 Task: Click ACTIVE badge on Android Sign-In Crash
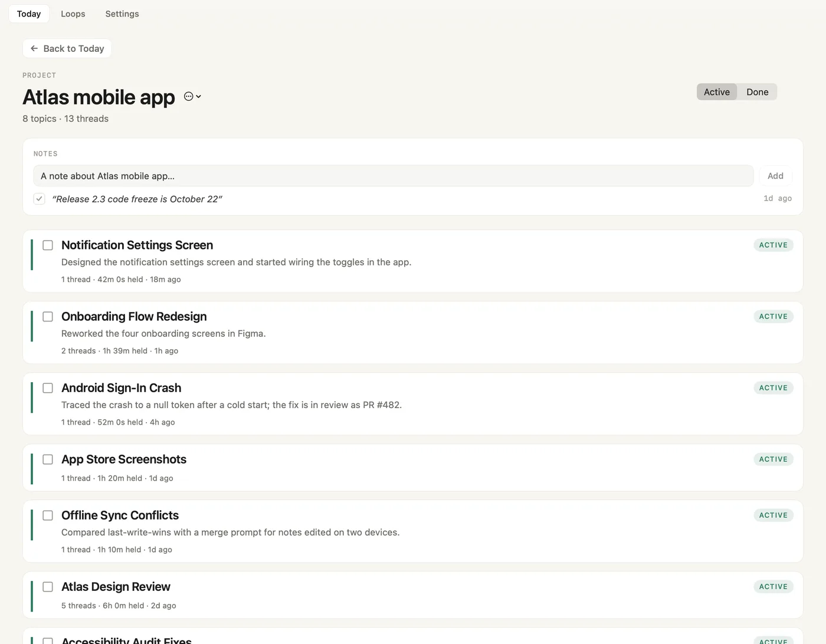click(x=773, y=388)
